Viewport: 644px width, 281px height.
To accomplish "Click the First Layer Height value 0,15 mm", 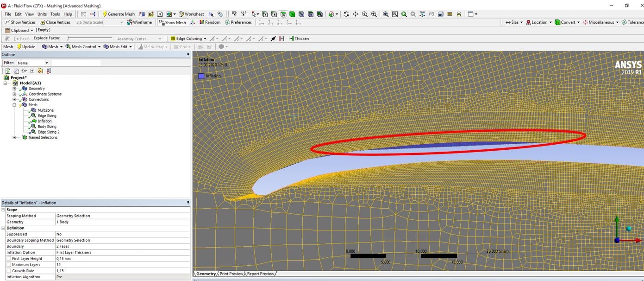I will coord(122,258).
